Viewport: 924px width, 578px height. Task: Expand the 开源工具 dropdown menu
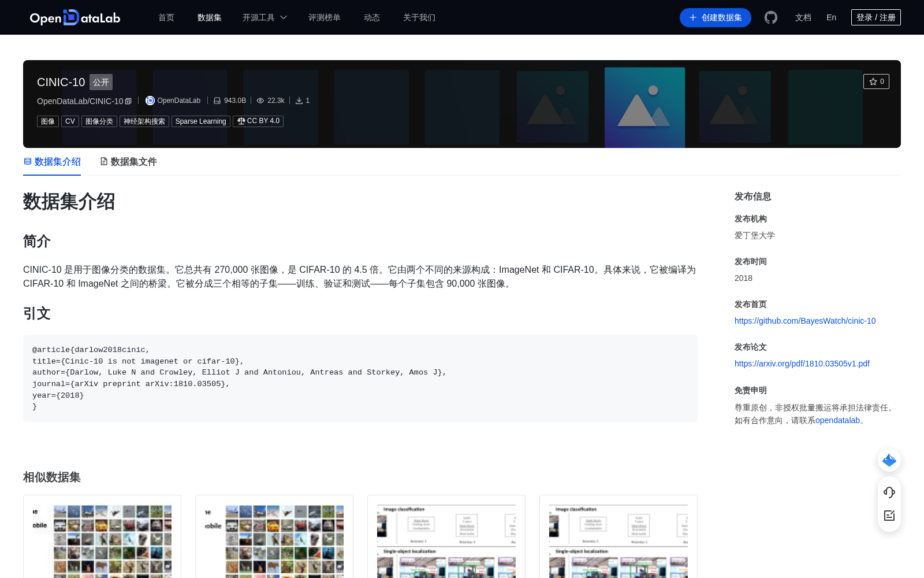[264, 17]
